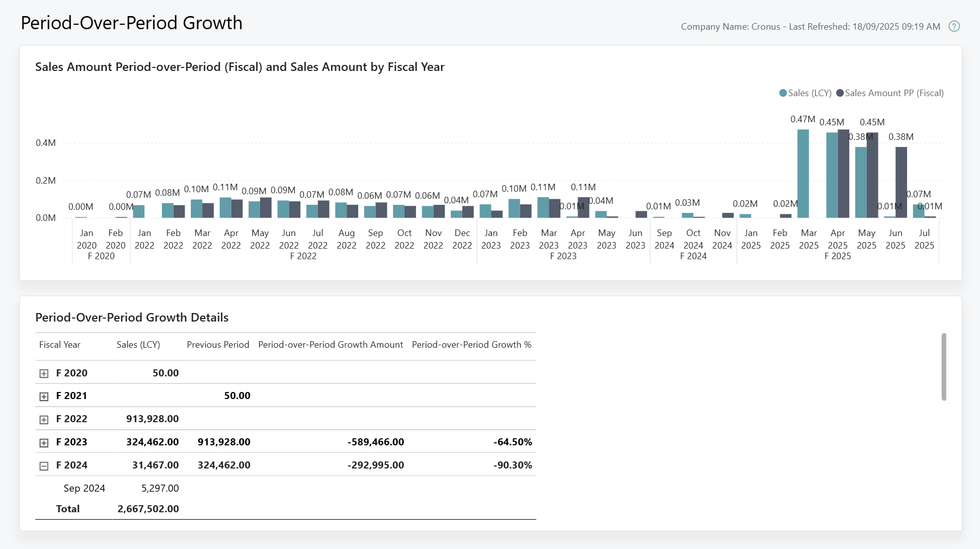
Task: Toggle the Sales Amount PP (Fiscal) series
Action: coord(893,93)
